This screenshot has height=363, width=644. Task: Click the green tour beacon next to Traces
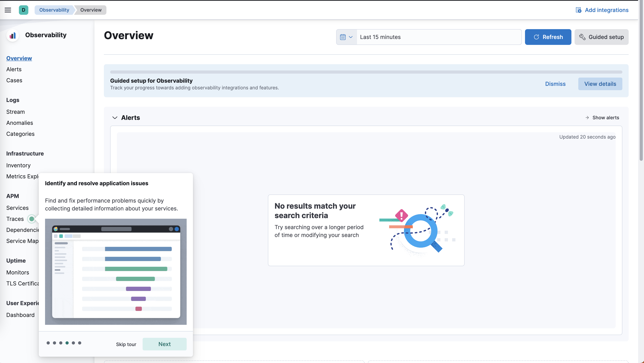coord(31,219)
